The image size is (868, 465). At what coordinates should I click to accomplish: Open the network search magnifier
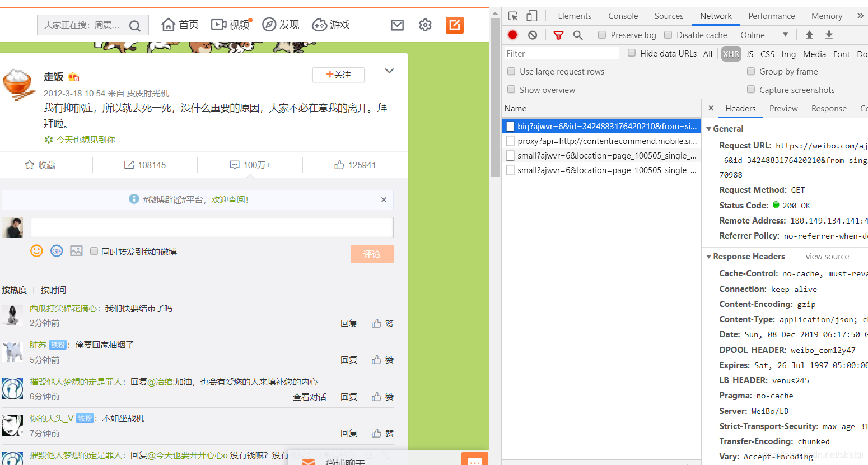tap(578, 35)
